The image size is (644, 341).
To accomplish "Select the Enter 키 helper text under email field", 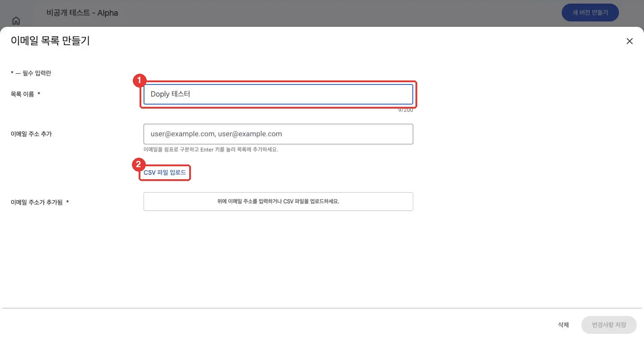I will [x=211, y=150].
